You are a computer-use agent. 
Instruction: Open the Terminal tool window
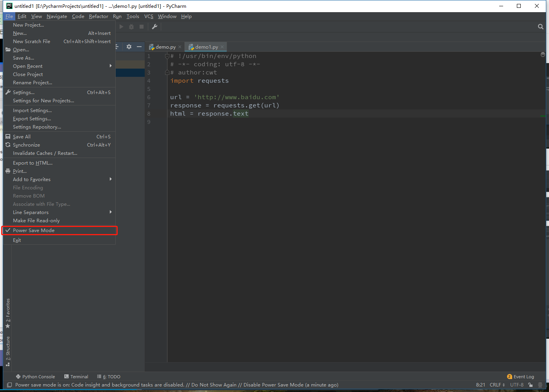pos(76,377)
